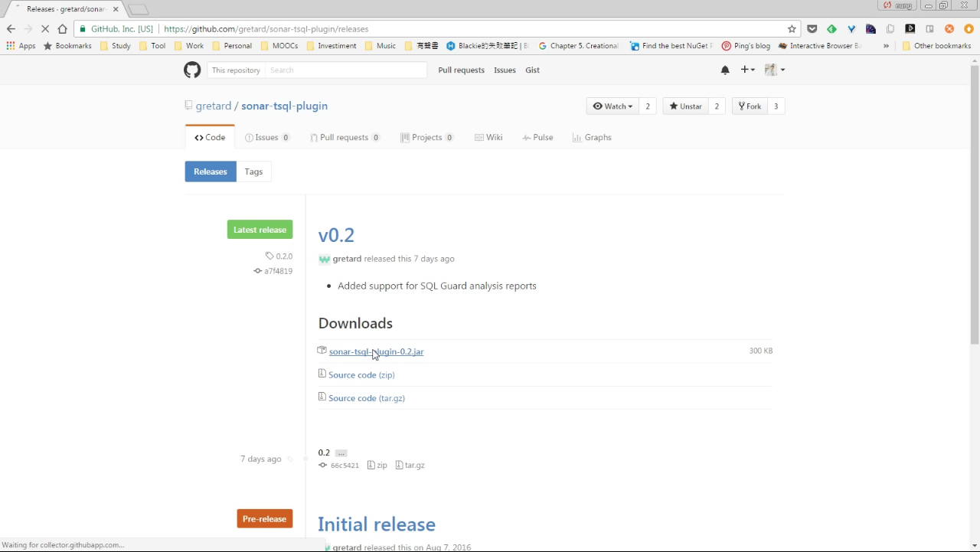Click the Unstar button
This screenshot has height=552, width=980.
coord(685,106)
